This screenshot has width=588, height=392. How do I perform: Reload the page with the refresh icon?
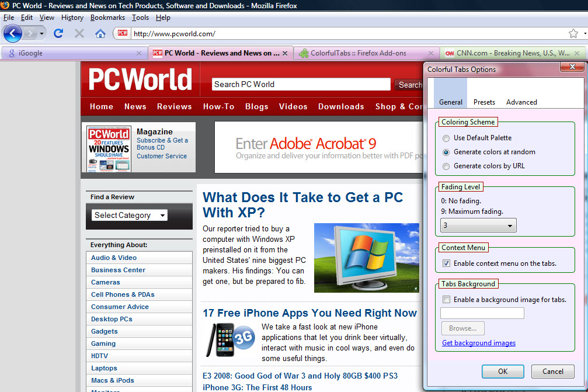58,33
